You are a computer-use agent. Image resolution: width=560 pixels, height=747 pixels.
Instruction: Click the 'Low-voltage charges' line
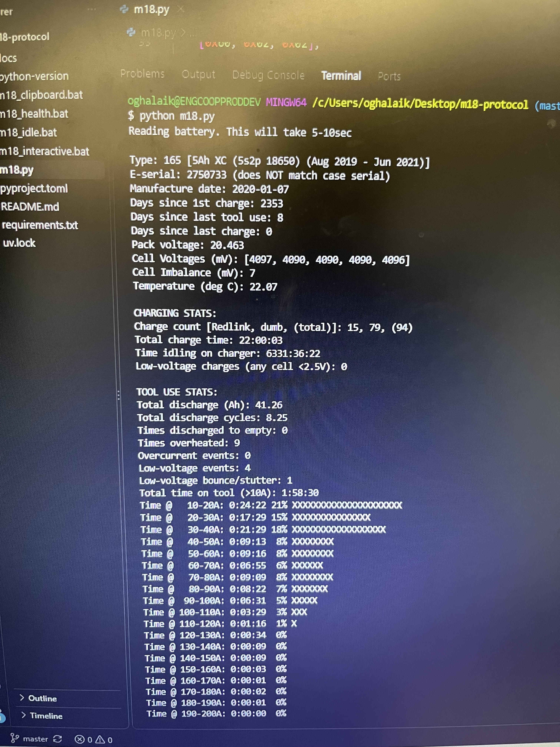pos(241,366)
